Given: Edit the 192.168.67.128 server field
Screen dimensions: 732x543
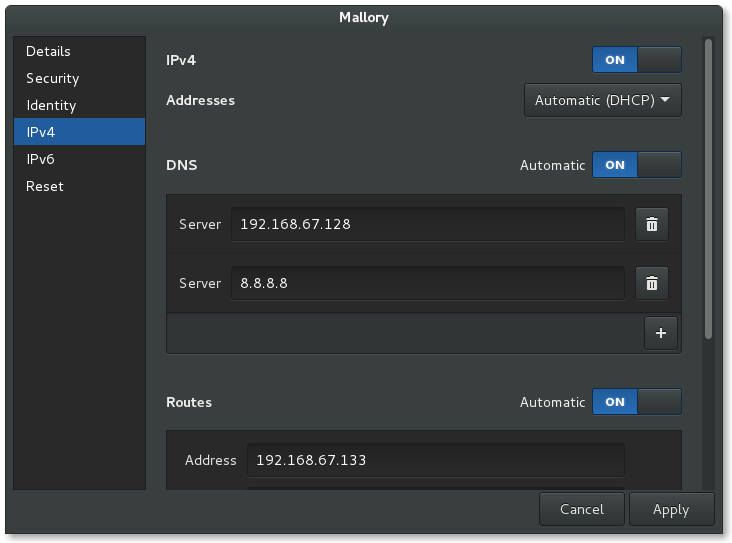Looking at the screenshot, I should 428,225.
